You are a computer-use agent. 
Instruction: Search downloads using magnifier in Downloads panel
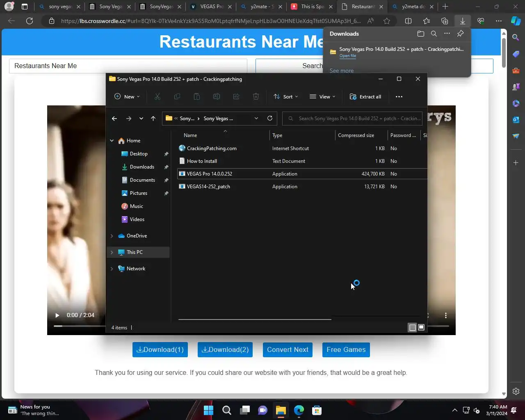point(434,34)
